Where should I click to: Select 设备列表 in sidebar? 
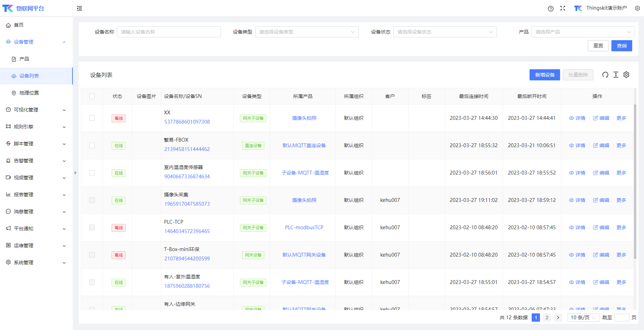pyautogui.click(x=36, y=76)
